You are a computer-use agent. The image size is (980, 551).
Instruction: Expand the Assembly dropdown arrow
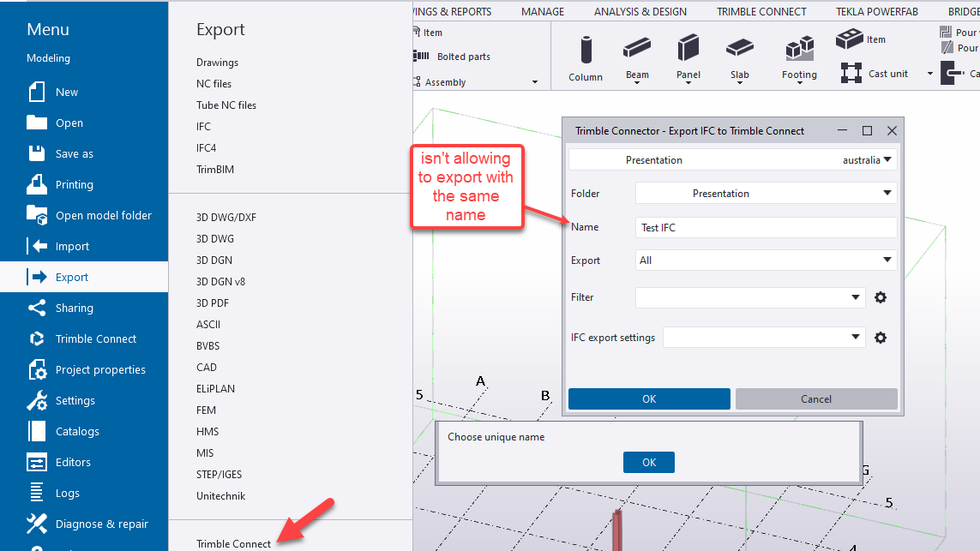(x=535, y=82)
